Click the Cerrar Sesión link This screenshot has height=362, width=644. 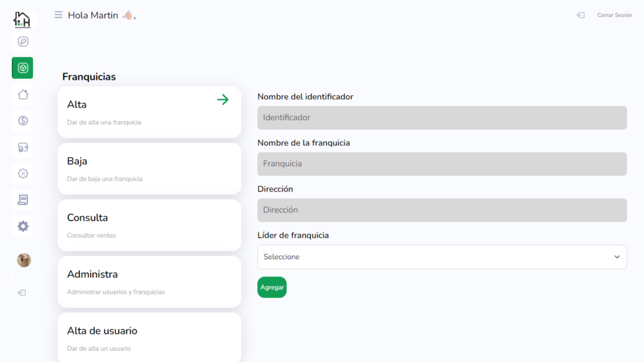click(614, 15)
